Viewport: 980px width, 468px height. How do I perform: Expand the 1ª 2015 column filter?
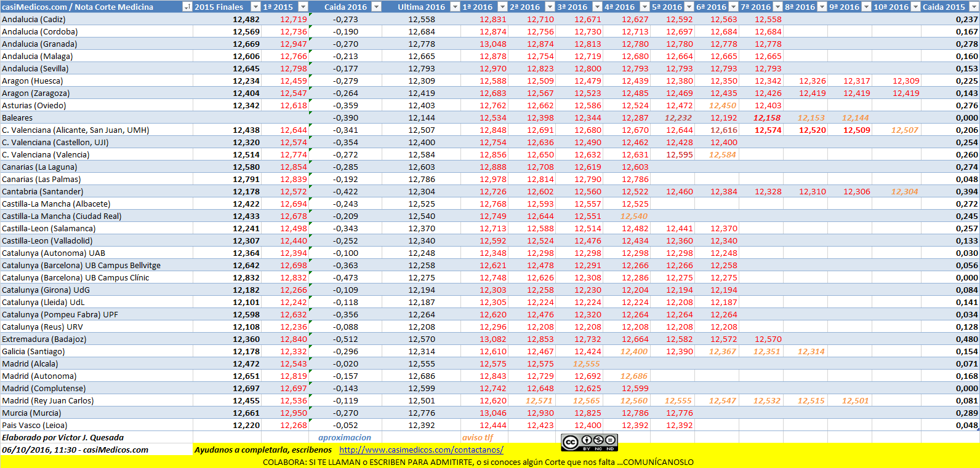click(x=303, y=7)
